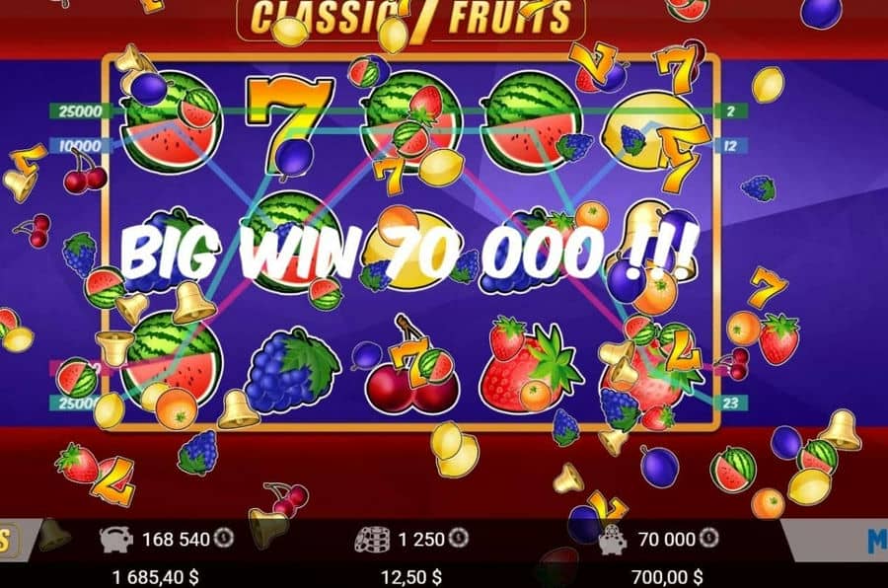Click the 12,50 $ bet amount
Image resolution: width=888 pixels, height=588 pixels.
[411, 577]
